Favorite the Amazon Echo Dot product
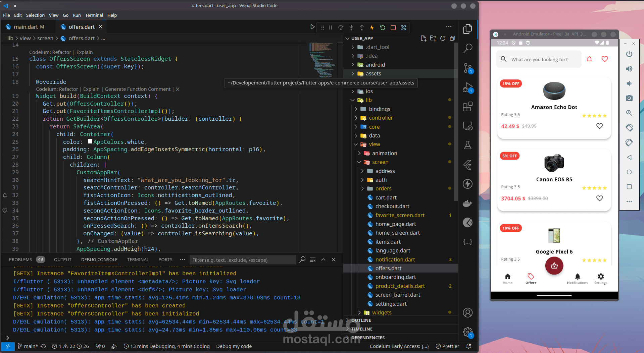The height and width of the screenshot is (353, 644). 599,126
